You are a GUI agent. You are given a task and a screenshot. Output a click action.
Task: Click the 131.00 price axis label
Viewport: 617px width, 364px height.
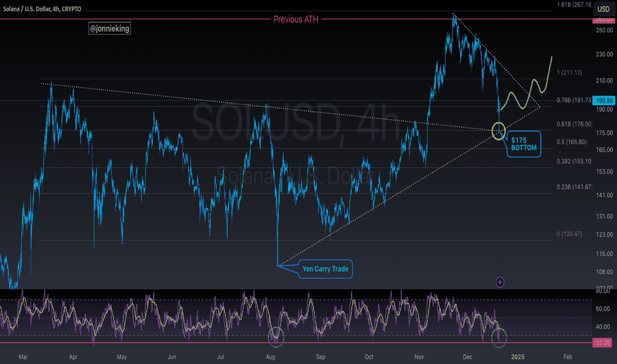click(604, 216)
